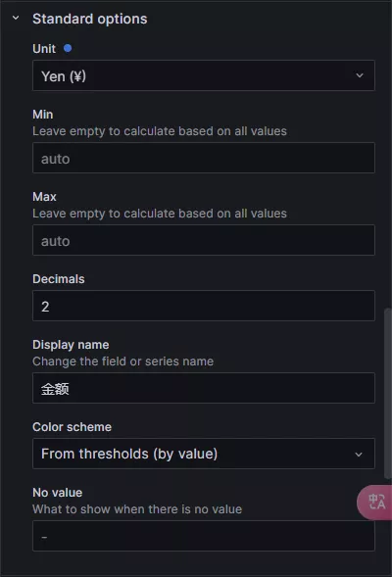Click the Display name label
The image size is (392, 577).
71,345
